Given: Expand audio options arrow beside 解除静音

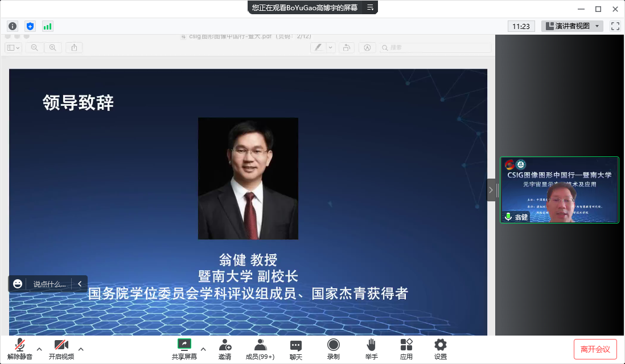Looking at the screenshot, I should (39, 349).
